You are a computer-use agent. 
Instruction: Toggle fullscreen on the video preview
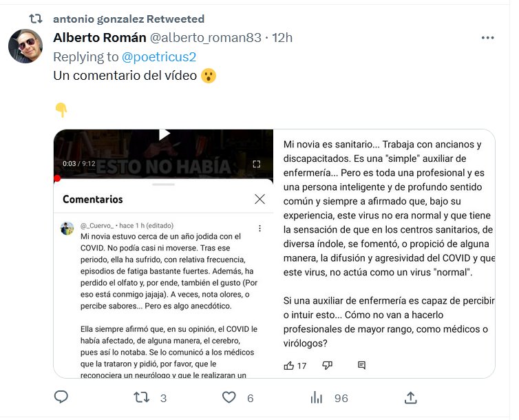257,164
